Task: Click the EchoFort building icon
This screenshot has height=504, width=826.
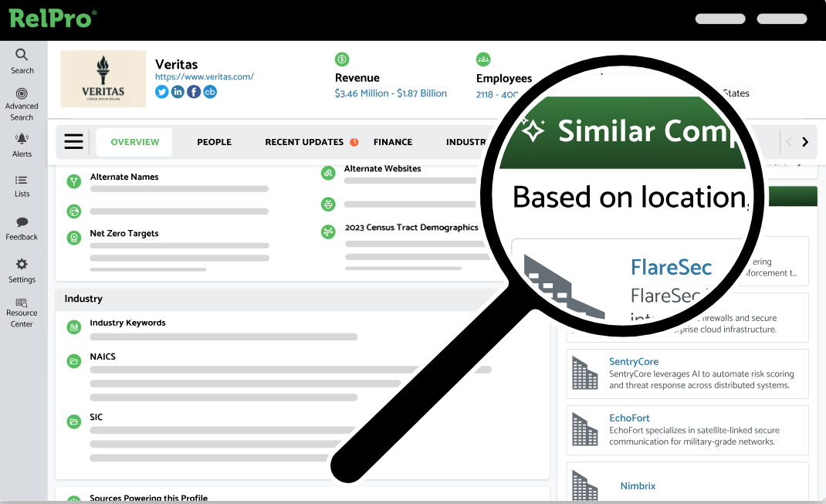Action: coord(584,429)
